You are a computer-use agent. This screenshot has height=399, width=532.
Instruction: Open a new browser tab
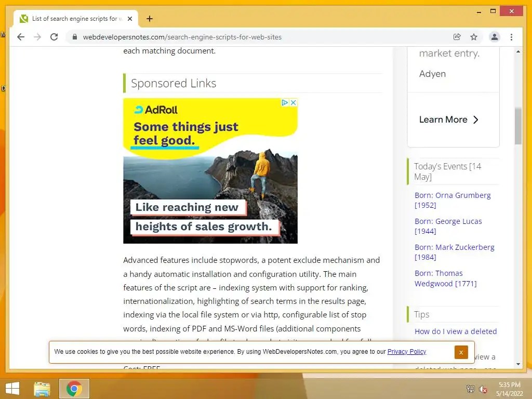(149, 19)
